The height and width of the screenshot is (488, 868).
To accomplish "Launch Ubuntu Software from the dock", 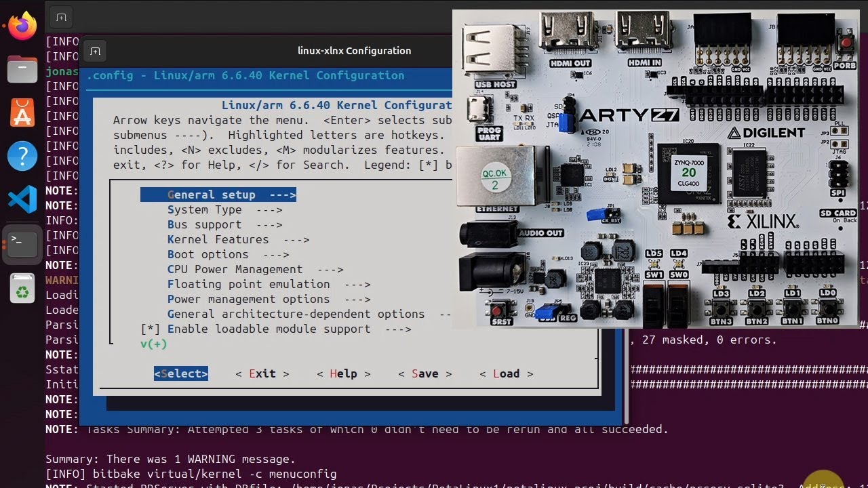I will pos(22,113).
